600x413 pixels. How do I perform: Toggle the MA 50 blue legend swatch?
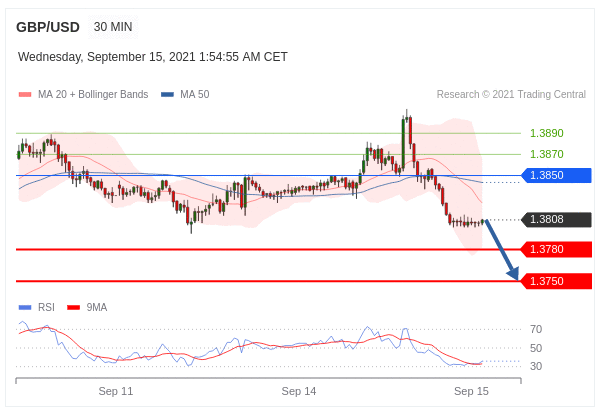[x=167, y=95]
